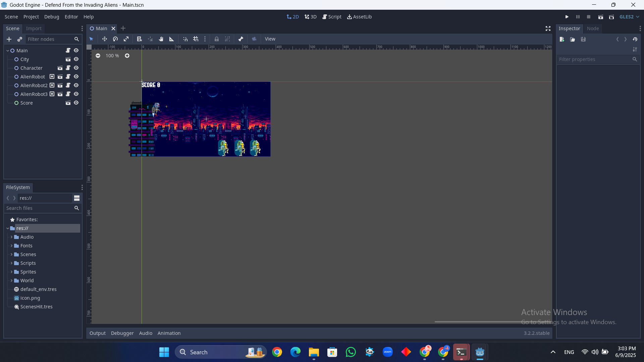
Task: Expand the Sprites folder
Action: pos(11,272)
